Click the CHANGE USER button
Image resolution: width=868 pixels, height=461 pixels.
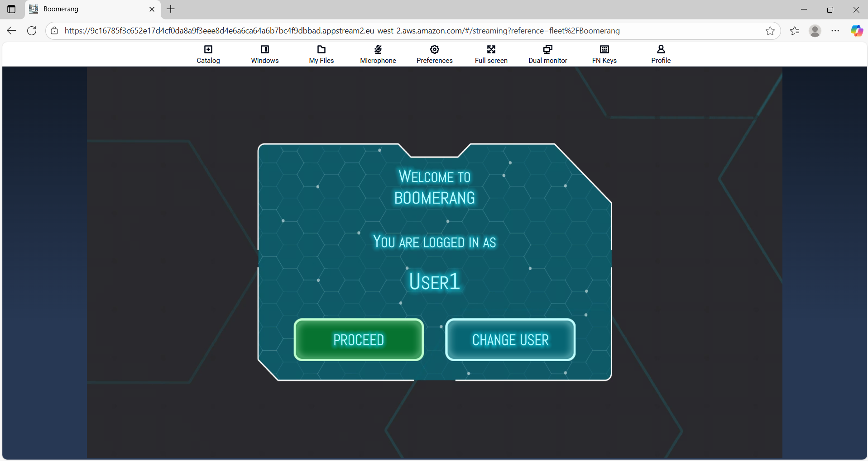[510, 340]
